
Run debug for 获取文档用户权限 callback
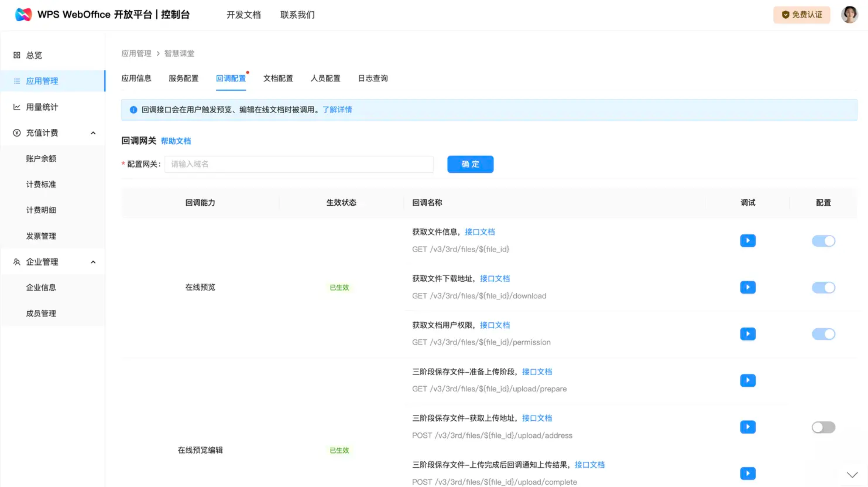(747, 334)
